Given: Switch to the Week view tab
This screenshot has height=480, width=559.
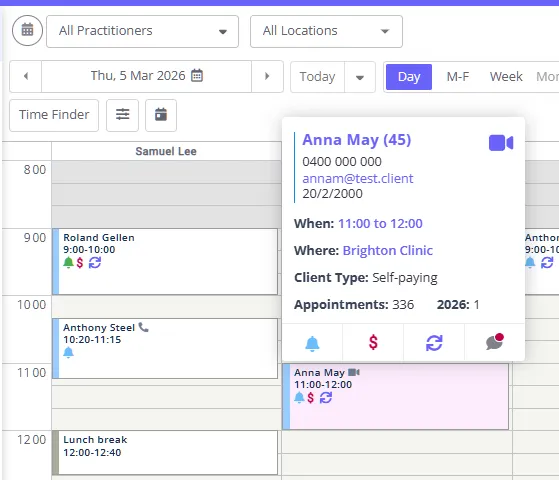Looking at the screenshot, I should (x=506, y=77).
